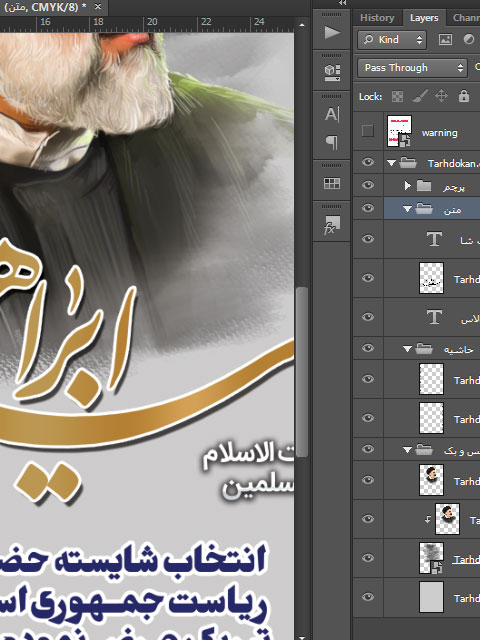Click the scrollbar down arrow of canvas
This screenshot has width=480, height=640.
point(302,637)
